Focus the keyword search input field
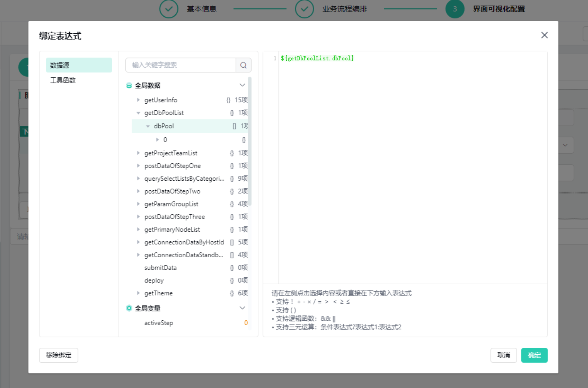 [x=180, y=65]
